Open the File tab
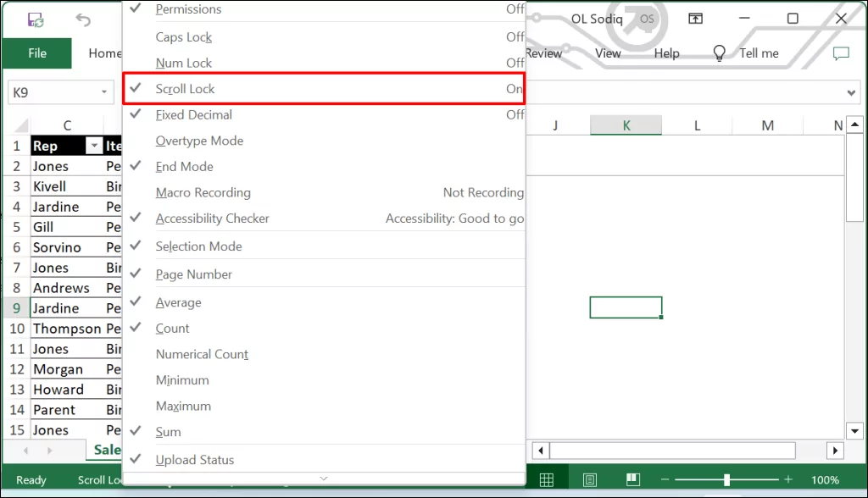 point(37,53)
